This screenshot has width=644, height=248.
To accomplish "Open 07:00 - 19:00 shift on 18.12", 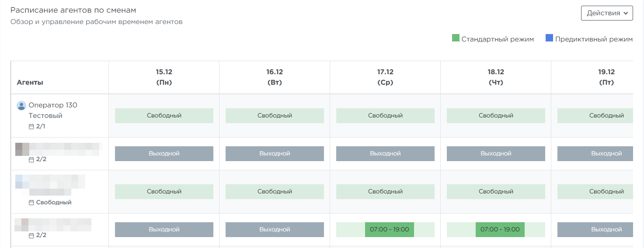I will (500, 230).
